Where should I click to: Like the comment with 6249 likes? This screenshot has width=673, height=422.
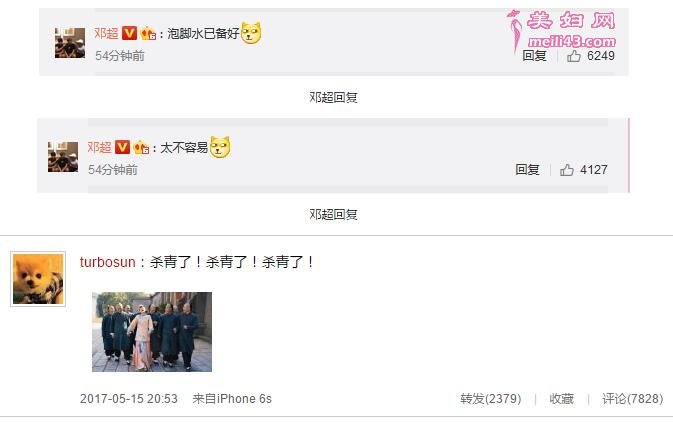pos(574,56)
